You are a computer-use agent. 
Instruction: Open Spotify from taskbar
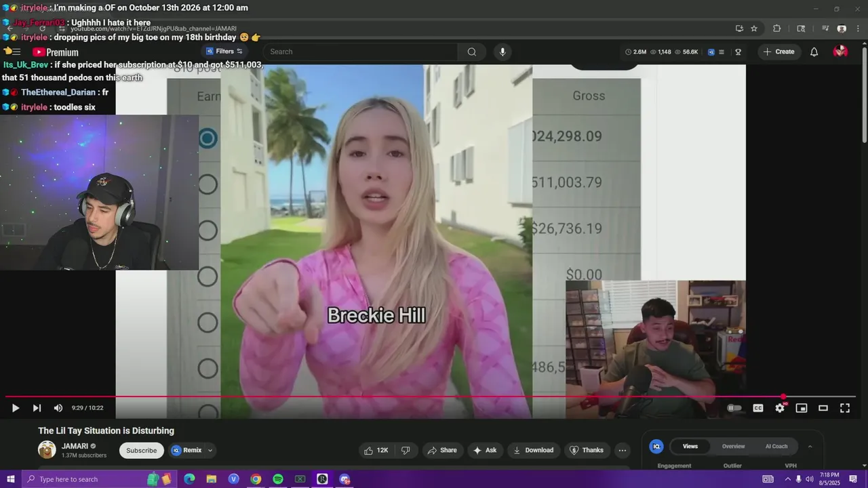coord(278,479)
